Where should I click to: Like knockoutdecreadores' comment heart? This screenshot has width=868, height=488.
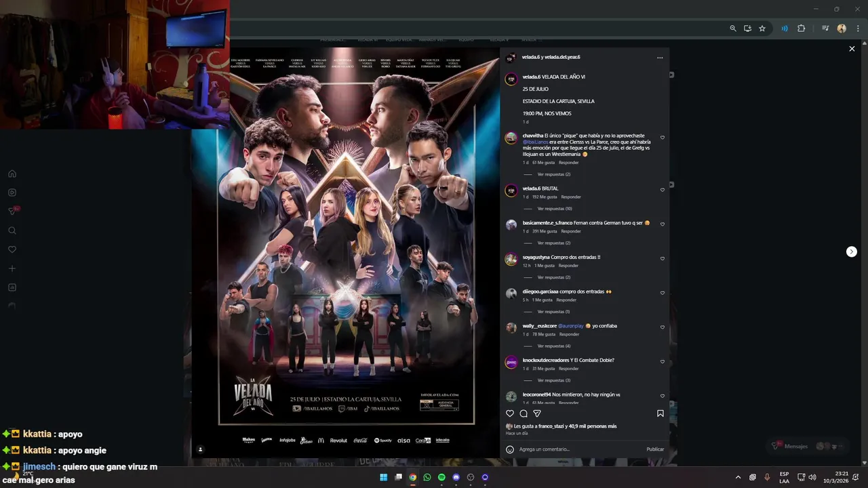point(663,362)
